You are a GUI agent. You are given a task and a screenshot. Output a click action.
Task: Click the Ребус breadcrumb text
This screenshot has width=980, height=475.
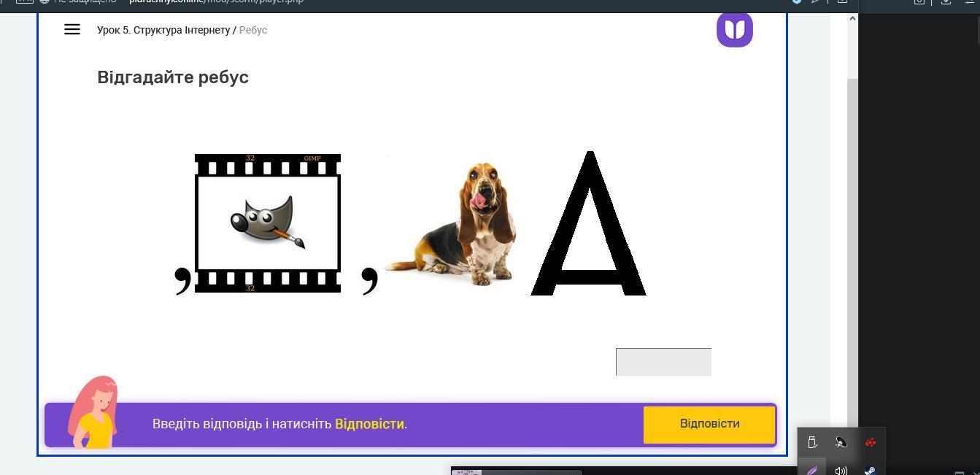coord(253,30)
